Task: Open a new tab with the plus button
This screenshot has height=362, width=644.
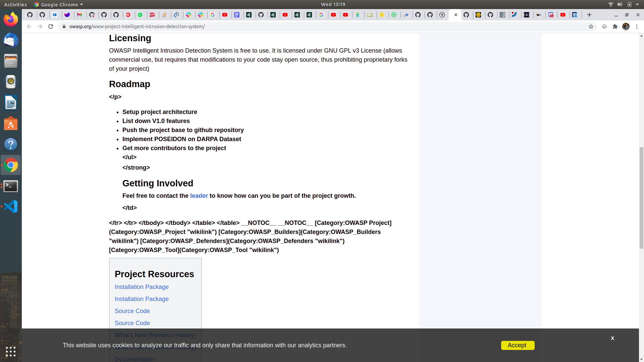Action: [589, 15]
